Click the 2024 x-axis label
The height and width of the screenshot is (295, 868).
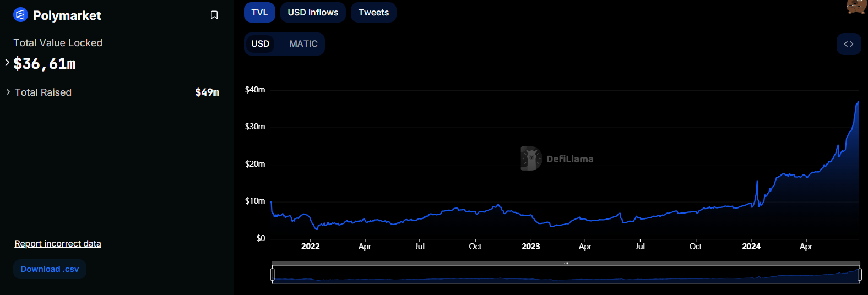[x=751, y=247]
